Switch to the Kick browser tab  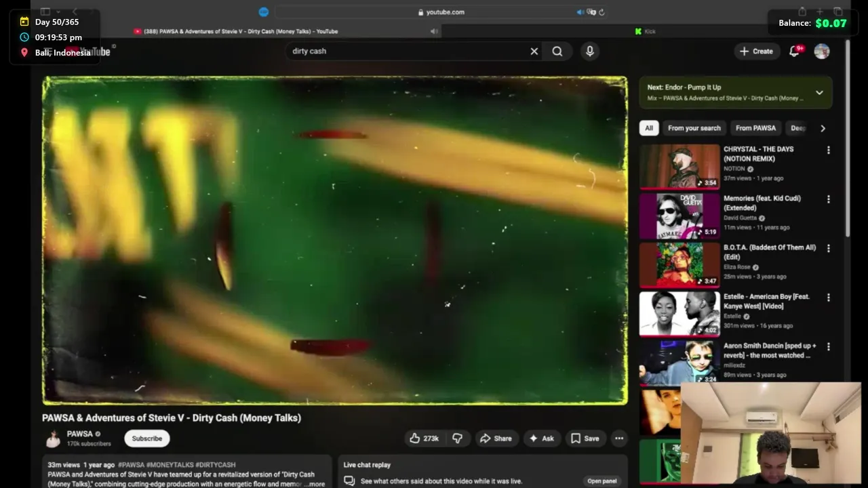645,31
